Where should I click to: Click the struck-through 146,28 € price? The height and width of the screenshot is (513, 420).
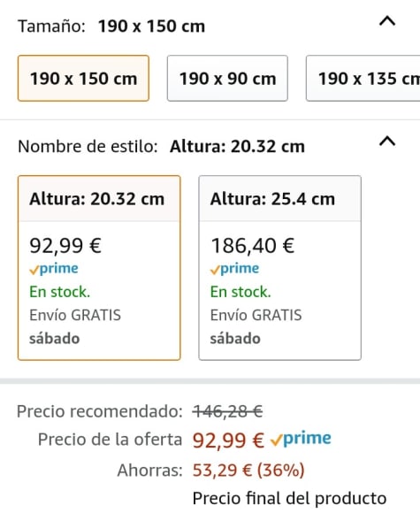227,411
